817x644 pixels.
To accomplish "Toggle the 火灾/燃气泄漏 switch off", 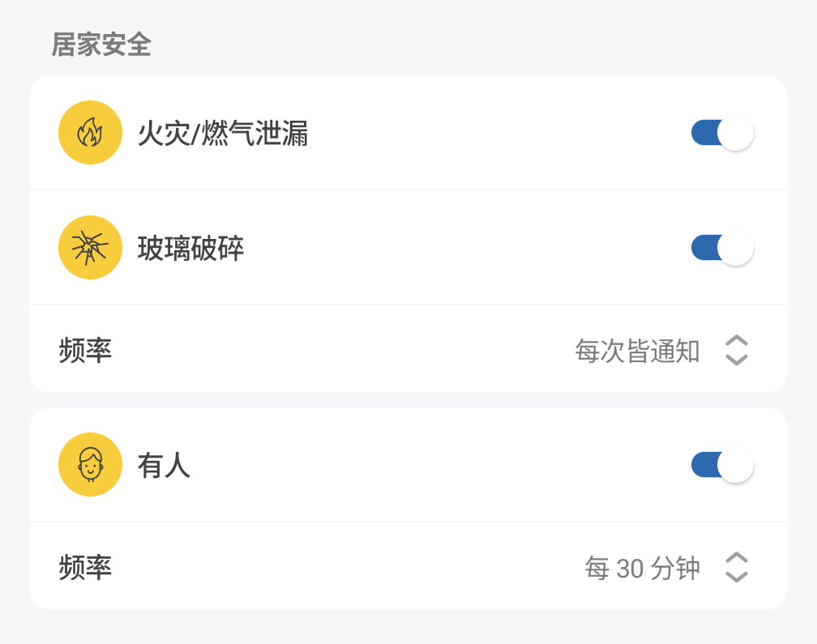I will [x=721, y=132].
